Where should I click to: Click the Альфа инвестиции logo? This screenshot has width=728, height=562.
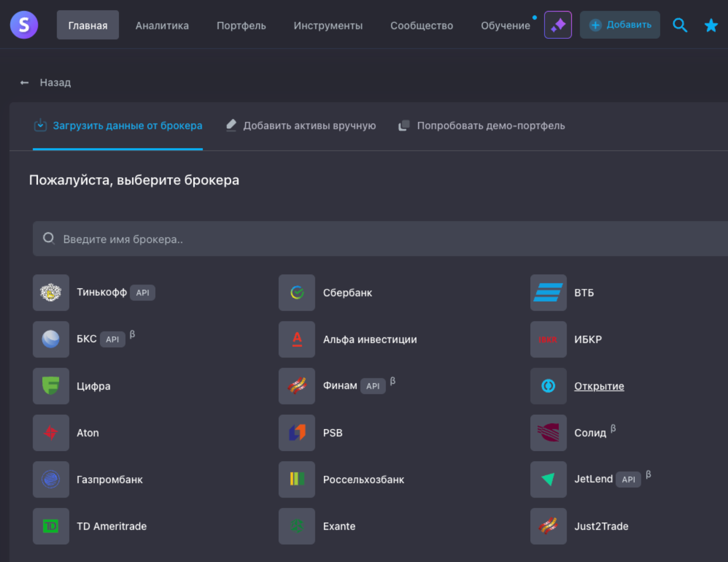(x=297, y=339)
